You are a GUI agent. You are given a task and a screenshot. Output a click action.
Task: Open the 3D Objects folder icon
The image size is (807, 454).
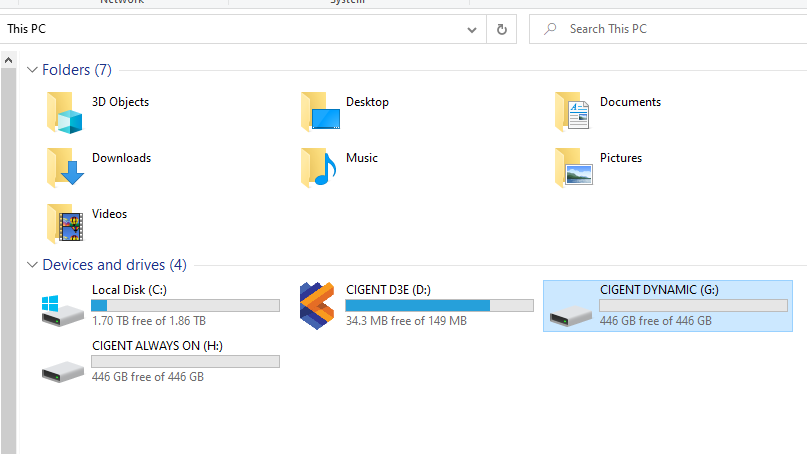point(64,113)
